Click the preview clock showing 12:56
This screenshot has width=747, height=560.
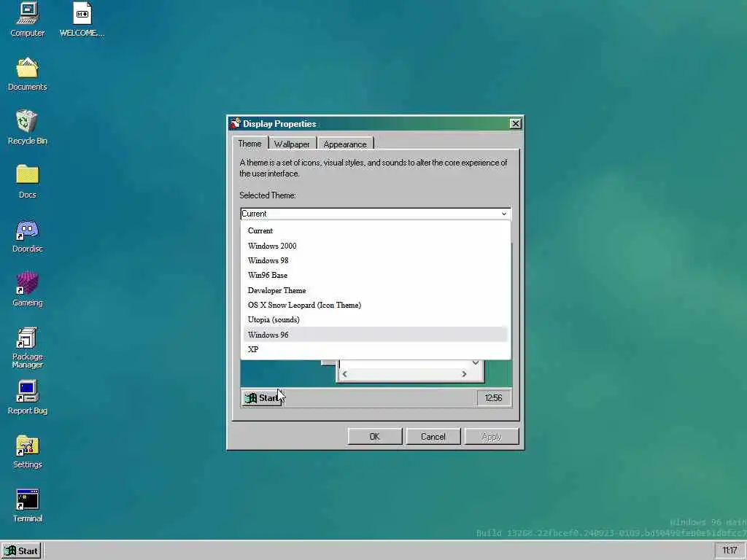pos(494,398)
